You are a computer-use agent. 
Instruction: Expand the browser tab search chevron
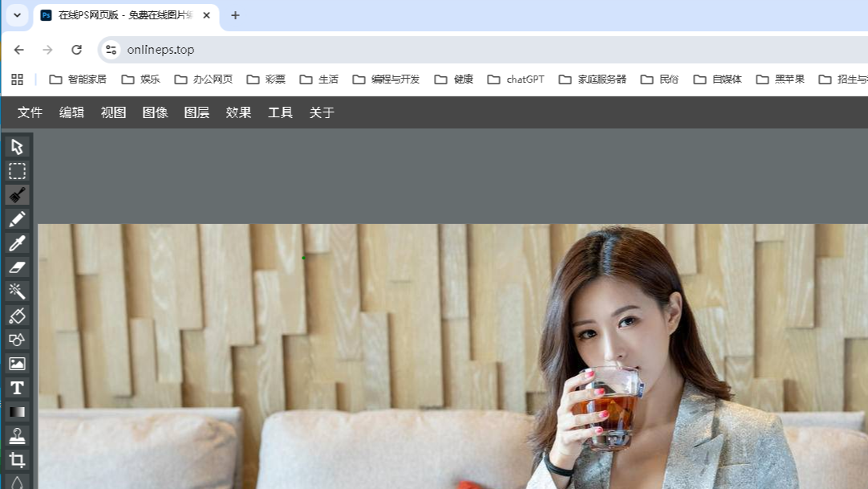(x=16, y=15)
